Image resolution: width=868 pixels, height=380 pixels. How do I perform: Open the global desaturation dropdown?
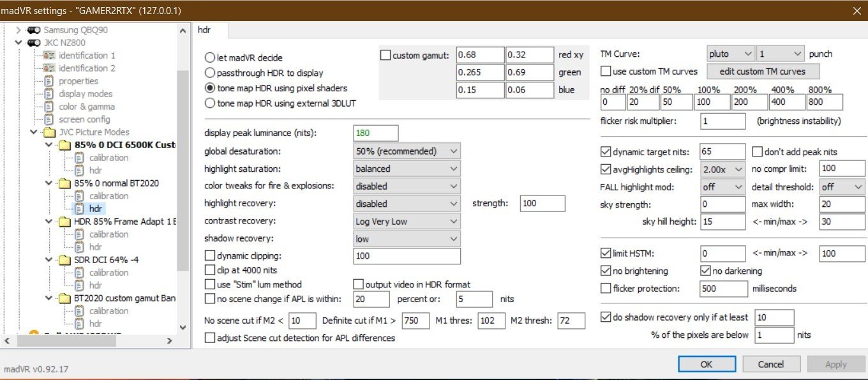click(407, 151)
